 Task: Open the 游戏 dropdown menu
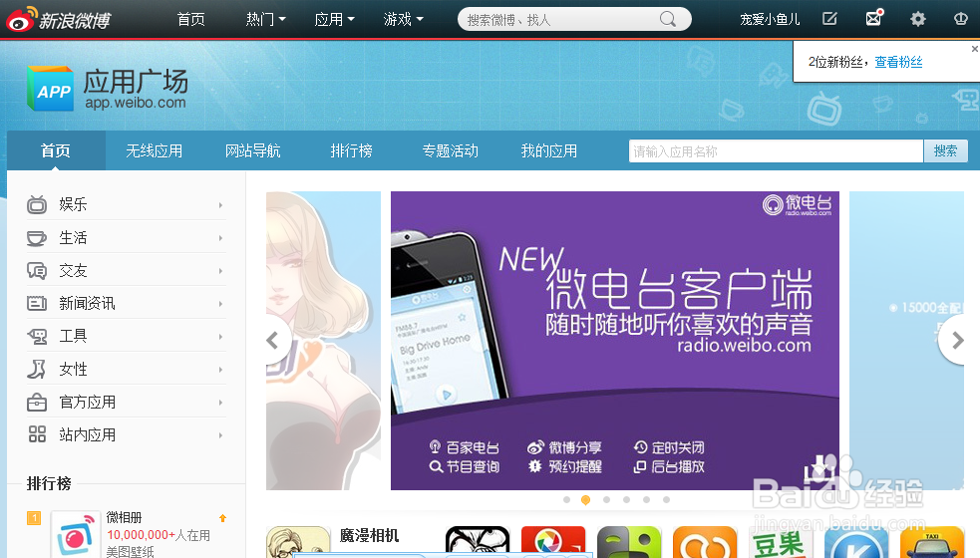(403, 19)
